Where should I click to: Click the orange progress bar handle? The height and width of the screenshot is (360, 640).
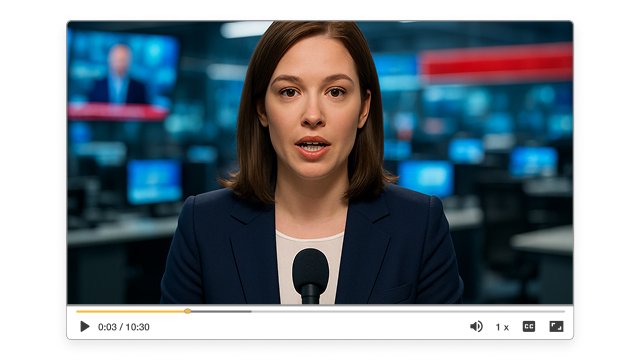(187, 311)
